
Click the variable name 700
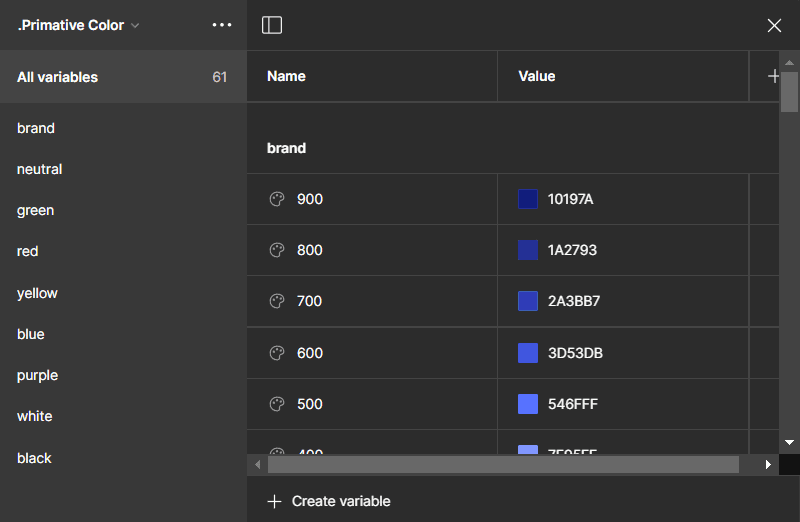[x=309, y=301]
